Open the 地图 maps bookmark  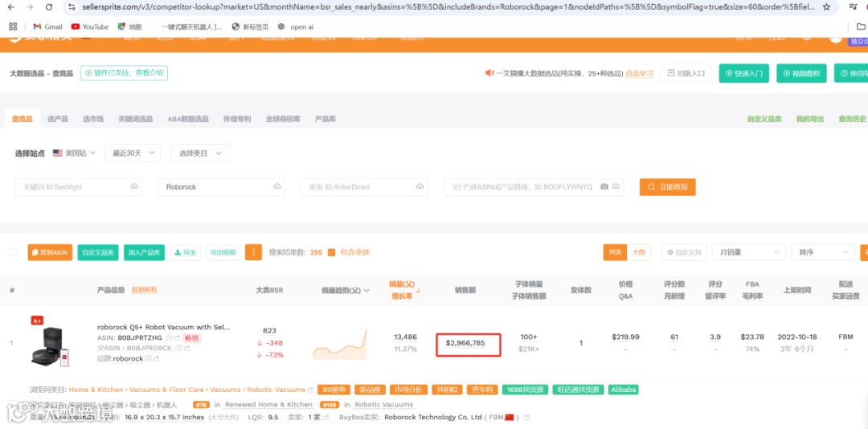click(129, 27)
